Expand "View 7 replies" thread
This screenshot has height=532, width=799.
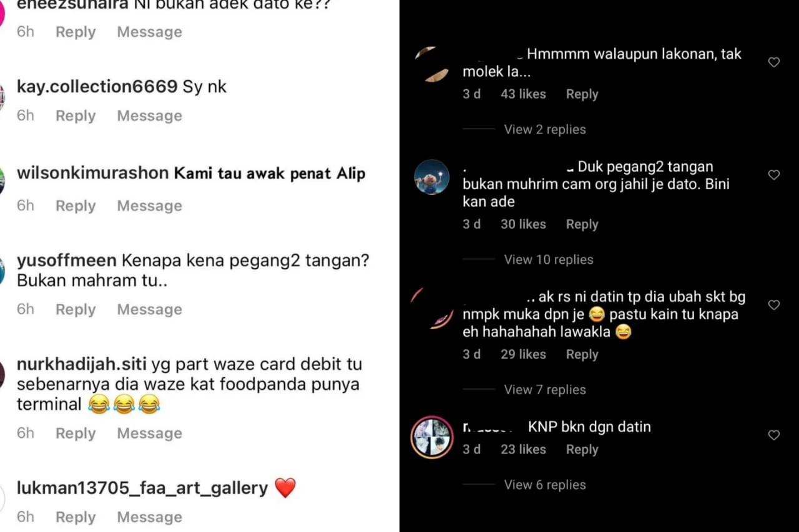(545, 390)
